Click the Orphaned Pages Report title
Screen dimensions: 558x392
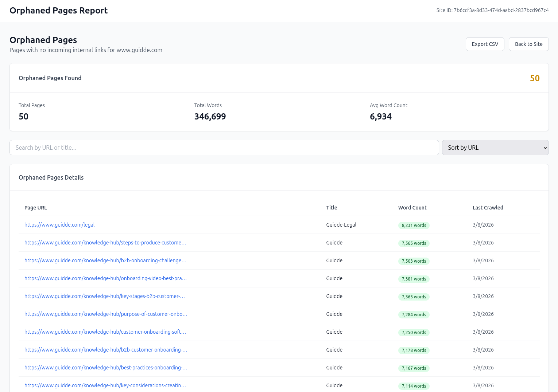coord(59,11)
